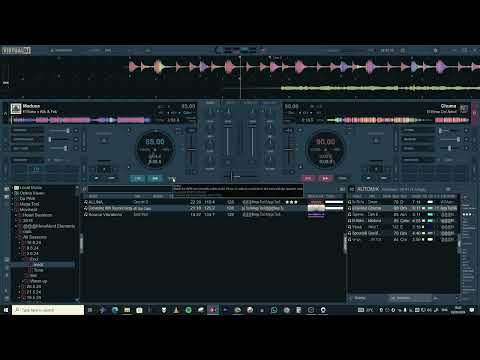480x360 pixels.
Task: Open left deck third effect dropdown
Action: point(28,148)
